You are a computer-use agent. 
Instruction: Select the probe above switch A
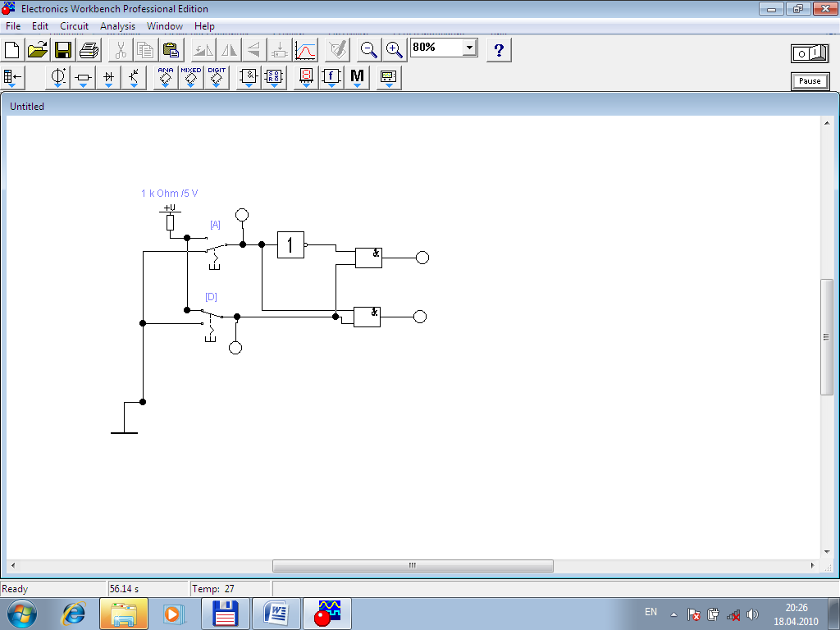pyautogui.click(x=242, y=215)
